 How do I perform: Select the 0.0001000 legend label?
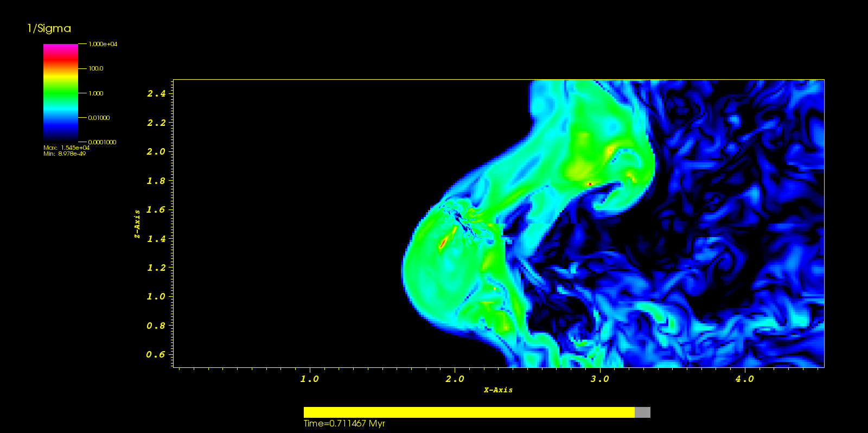point(102,142)
